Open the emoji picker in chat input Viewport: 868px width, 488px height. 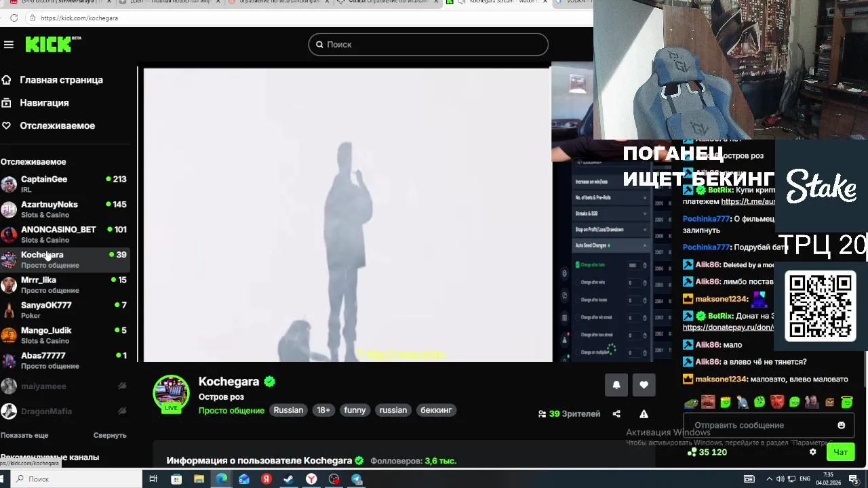[842, 426]
